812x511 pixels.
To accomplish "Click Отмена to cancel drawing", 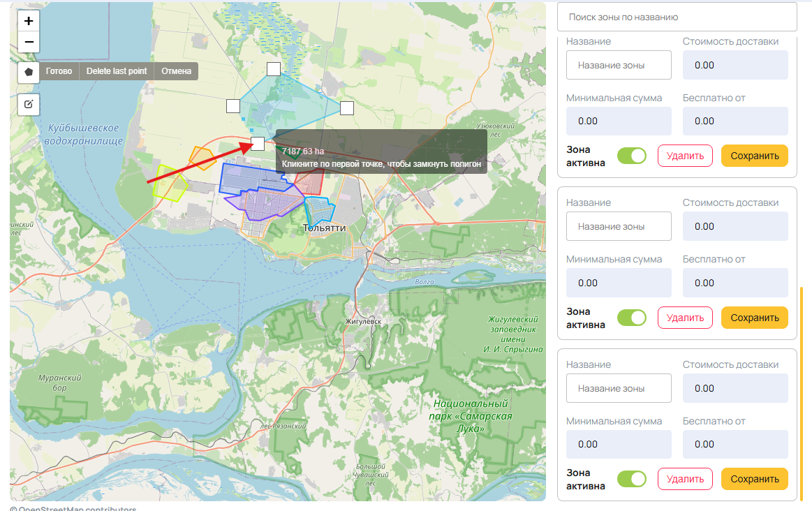I will point(176,71).
